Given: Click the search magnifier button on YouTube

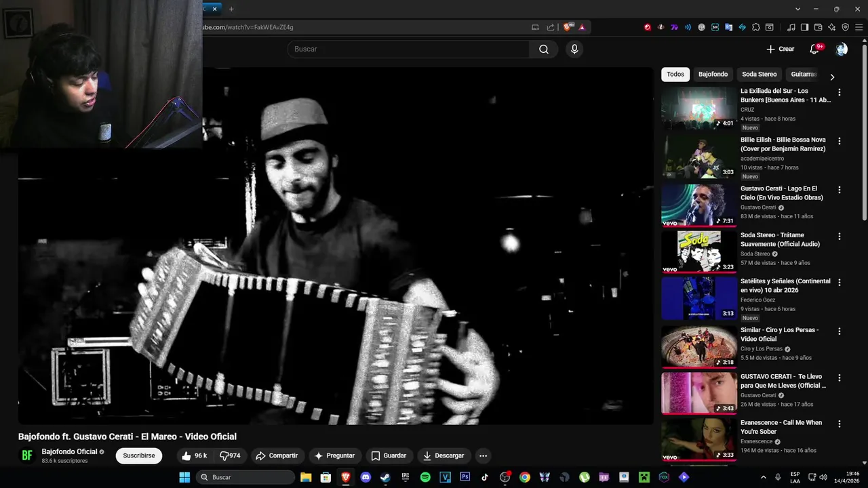Looking at the screenshot, I should [x=544, y=49].
